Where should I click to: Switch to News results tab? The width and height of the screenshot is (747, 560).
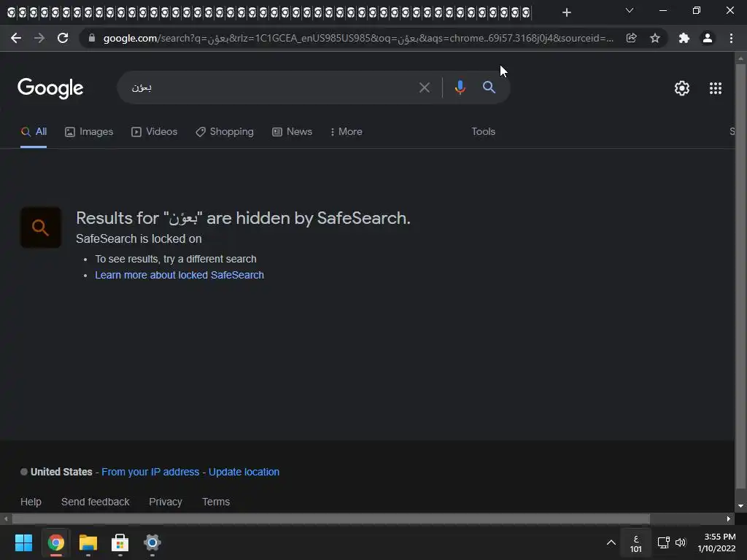pyautogui.click(x=292, y=132)
